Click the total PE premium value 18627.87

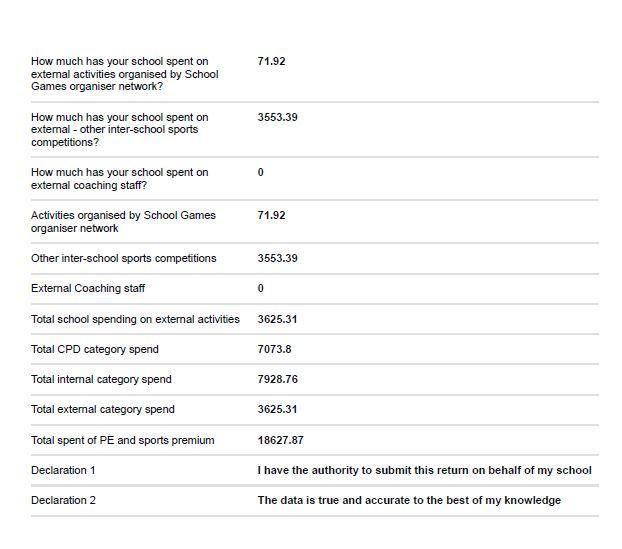(x=280, y=440)
